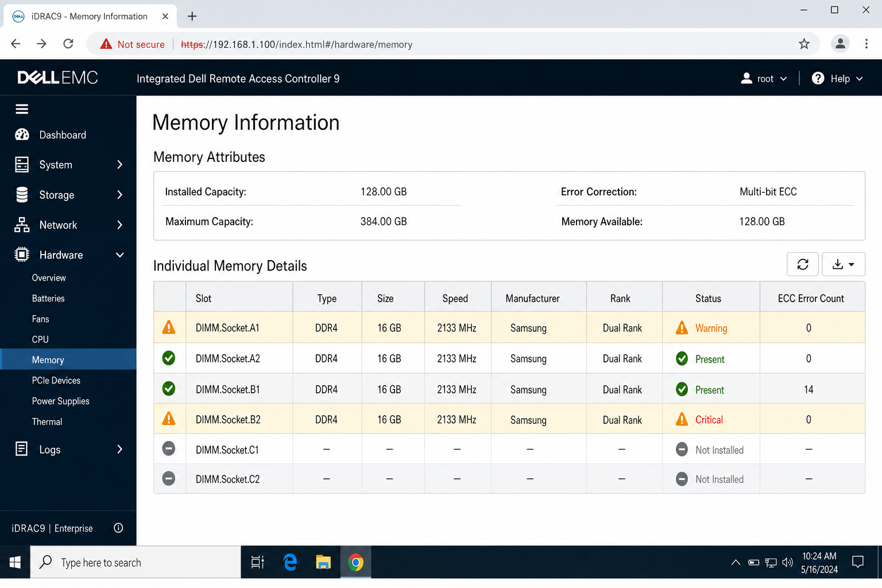
Task: Open the Windows notification center
Action: (x=858, y=562)
